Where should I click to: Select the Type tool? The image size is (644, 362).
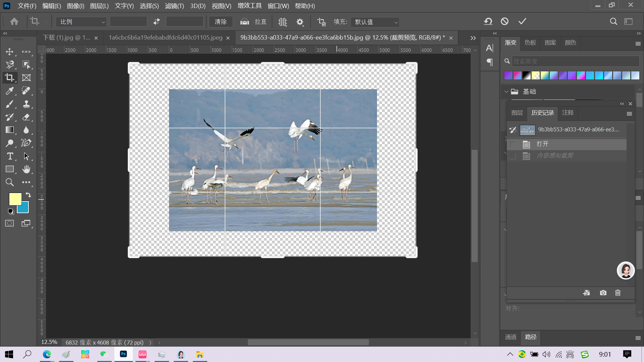(10, 156)
